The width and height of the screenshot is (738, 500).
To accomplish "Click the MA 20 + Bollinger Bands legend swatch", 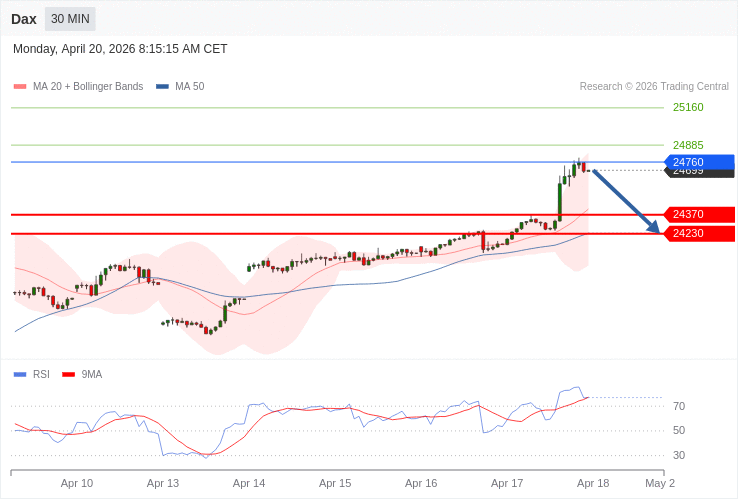I will [19, 87].
